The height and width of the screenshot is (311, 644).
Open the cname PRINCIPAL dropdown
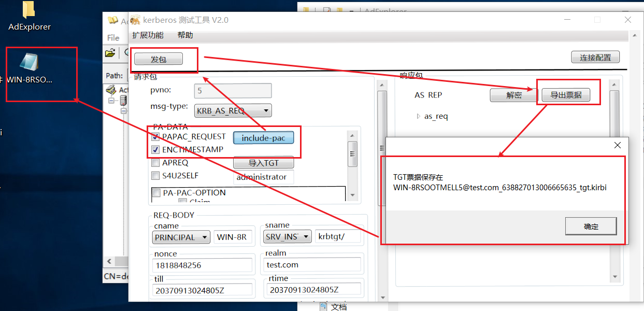coord(181,237)
